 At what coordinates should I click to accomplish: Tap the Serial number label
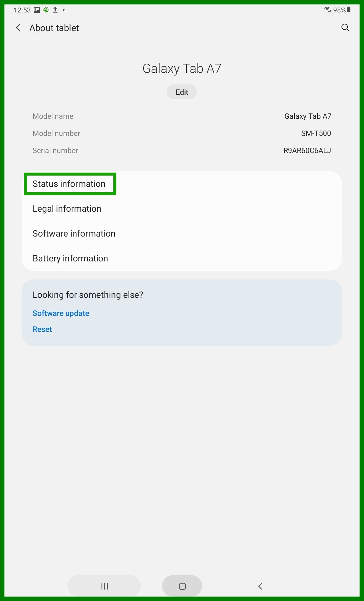click(55, 150)
